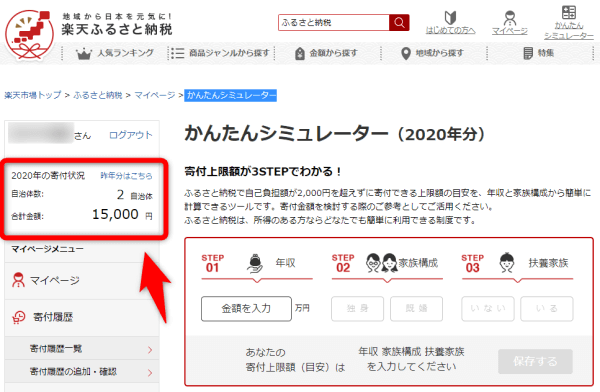
Task: Click the はじめての方へ link
Action: 450,30
